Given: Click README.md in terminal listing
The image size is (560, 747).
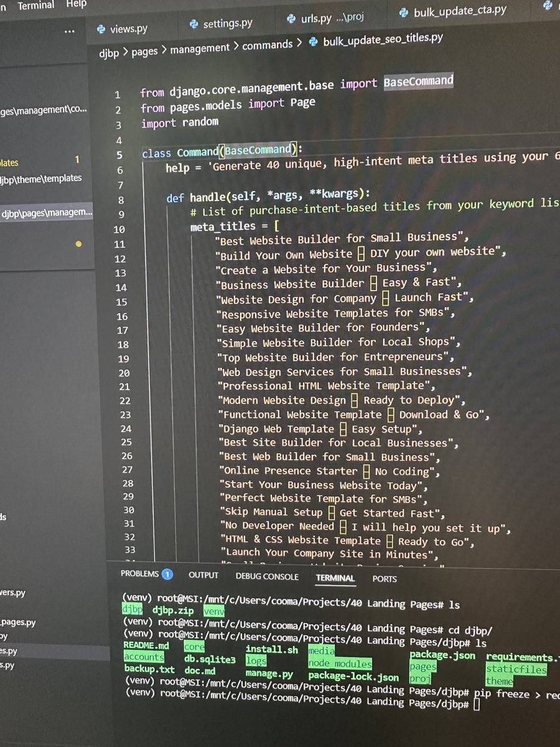Looking at the screenshot, I should [x=146, y=646].
